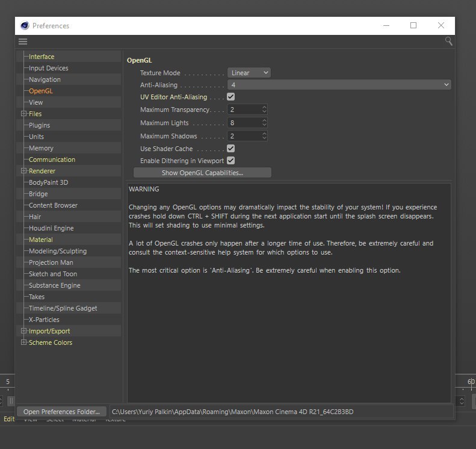Click the Maximum Transparency stepper arrows
The width and height of the screenshot is (476, 449).
(264, 110)
